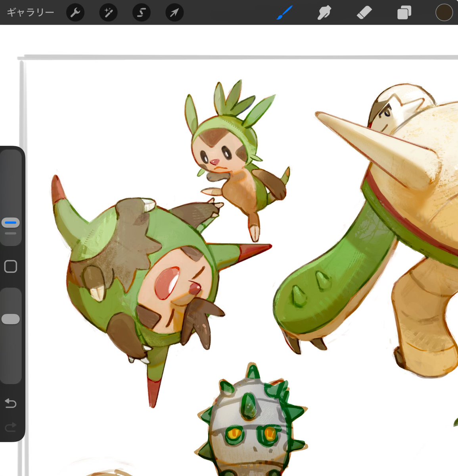458x476 pixels.
Task: Open the Actions wrench menu
Action: tap(75, 13)
